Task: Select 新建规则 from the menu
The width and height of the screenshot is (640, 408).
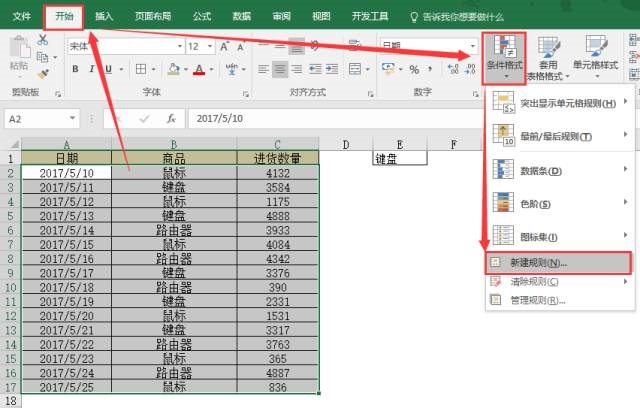Action: pos(538,262)
